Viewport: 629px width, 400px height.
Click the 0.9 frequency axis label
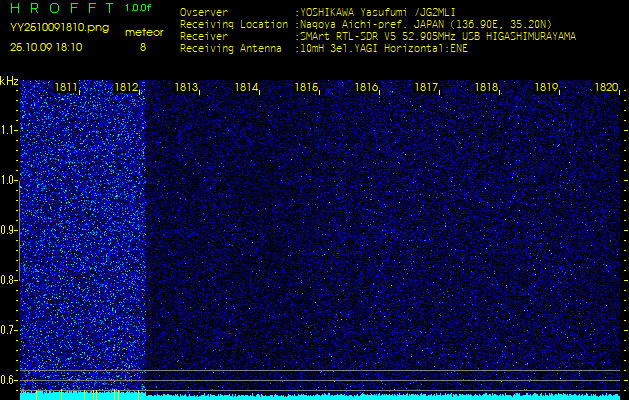7,230
